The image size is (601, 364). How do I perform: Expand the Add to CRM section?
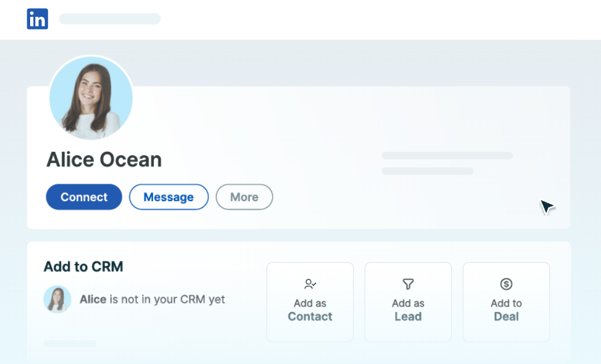pyautogui.click(x=82, y=267)
